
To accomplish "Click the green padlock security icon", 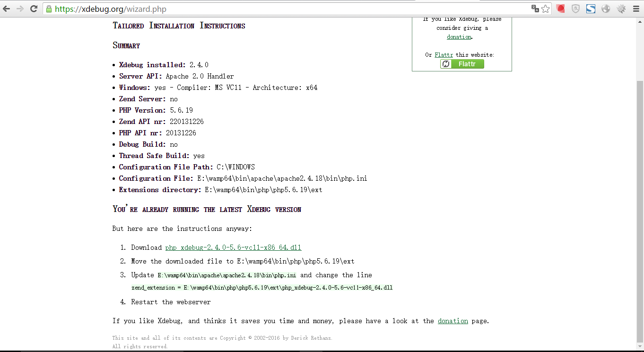I will (x=49, y=9).
